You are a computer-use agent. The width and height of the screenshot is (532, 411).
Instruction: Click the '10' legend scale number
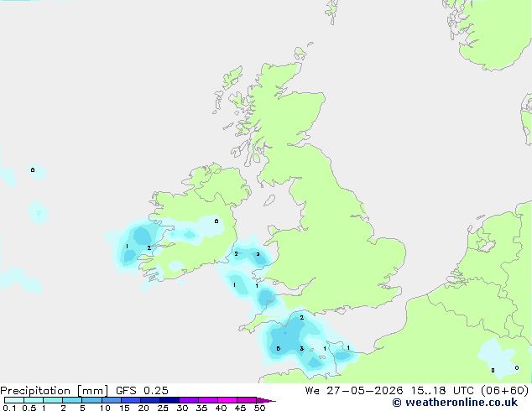(105, 408)
